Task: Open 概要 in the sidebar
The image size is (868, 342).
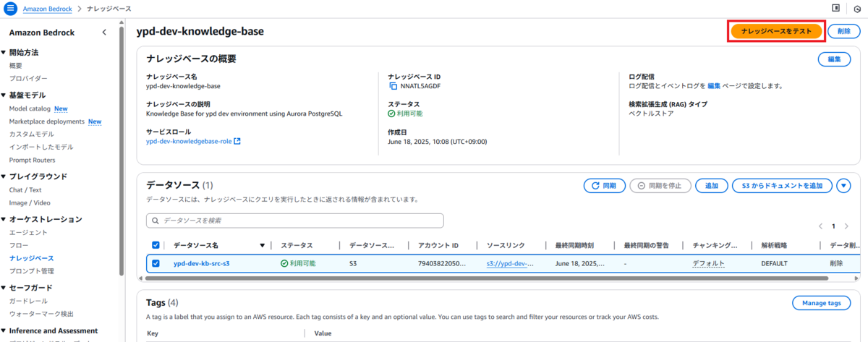Action: point(16,65)
